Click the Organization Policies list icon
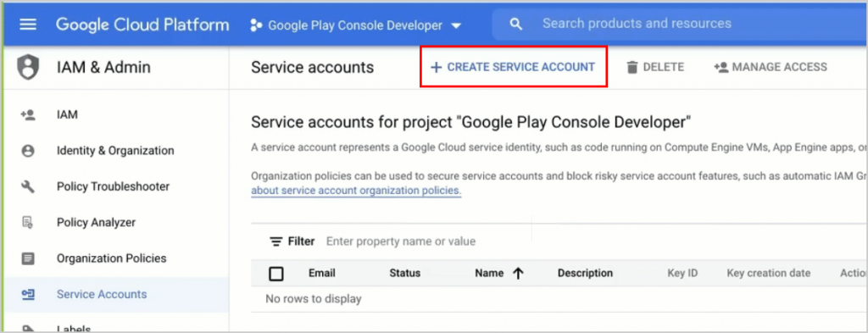 28,258
